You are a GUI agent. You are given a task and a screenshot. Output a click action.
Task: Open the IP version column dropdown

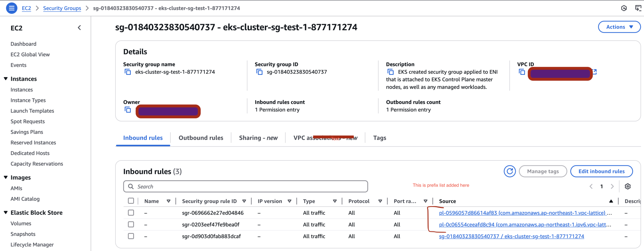click(x=289, y=201)
